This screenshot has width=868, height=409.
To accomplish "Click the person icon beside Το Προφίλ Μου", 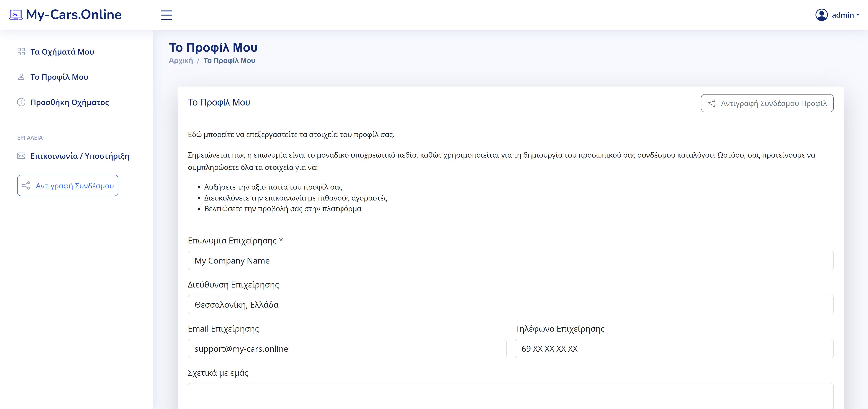I will pos(21,77).
